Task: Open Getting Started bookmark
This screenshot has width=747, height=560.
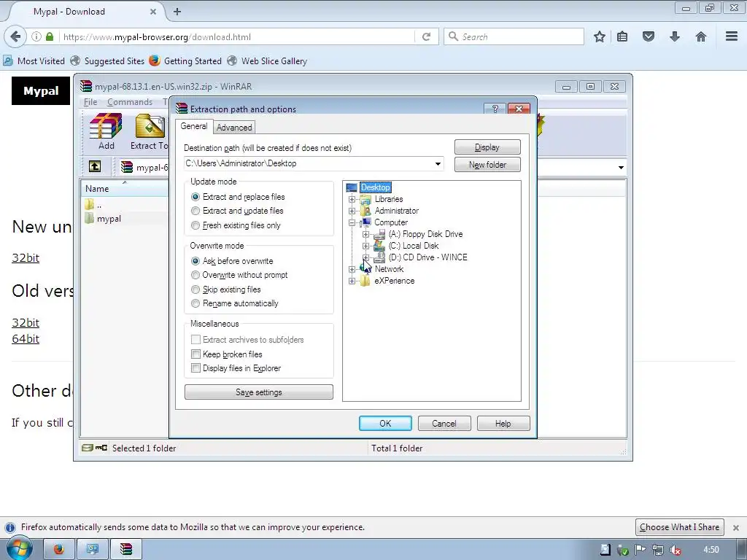Action: [185, 61]
